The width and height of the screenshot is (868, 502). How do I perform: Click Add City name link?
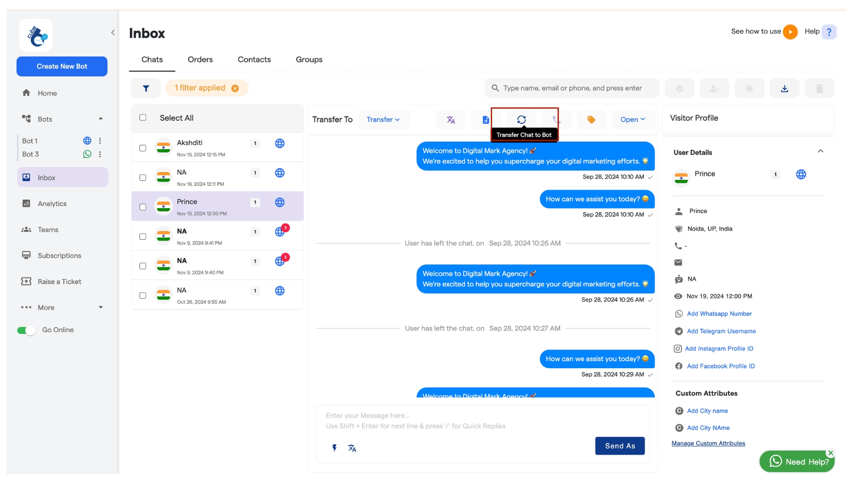pyautogui.click(x=707, y=411)
